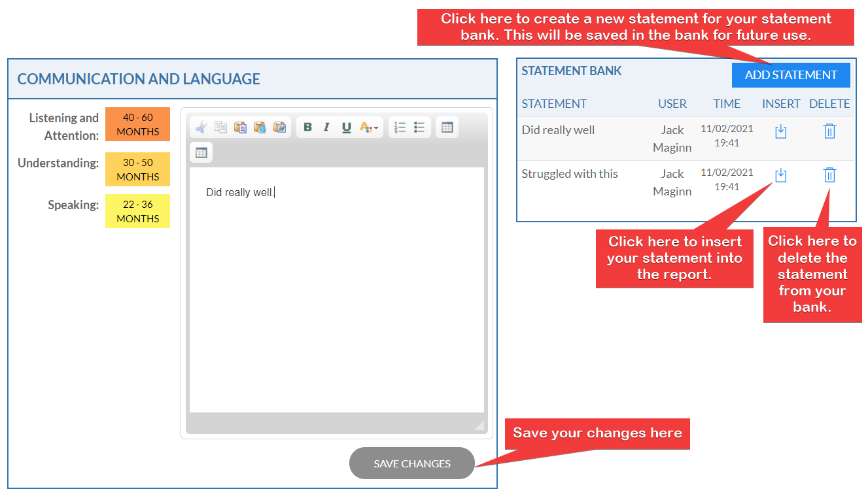The image size is (868, 504).
Task: Click the timestamp in the 'Did really well' row
Action: 727,136
